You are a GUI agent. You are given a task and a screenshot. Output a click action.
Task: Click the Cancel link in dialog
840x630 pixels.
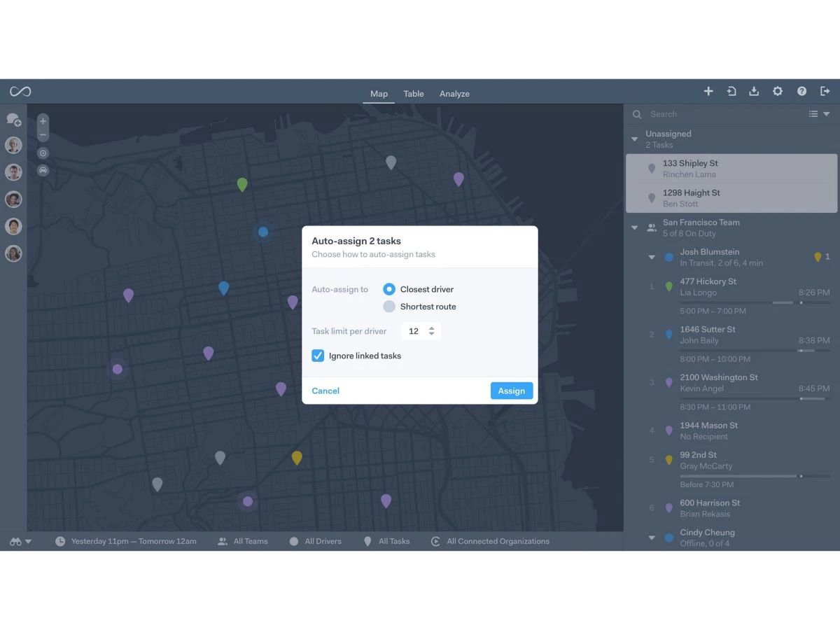tap(325, 391)
